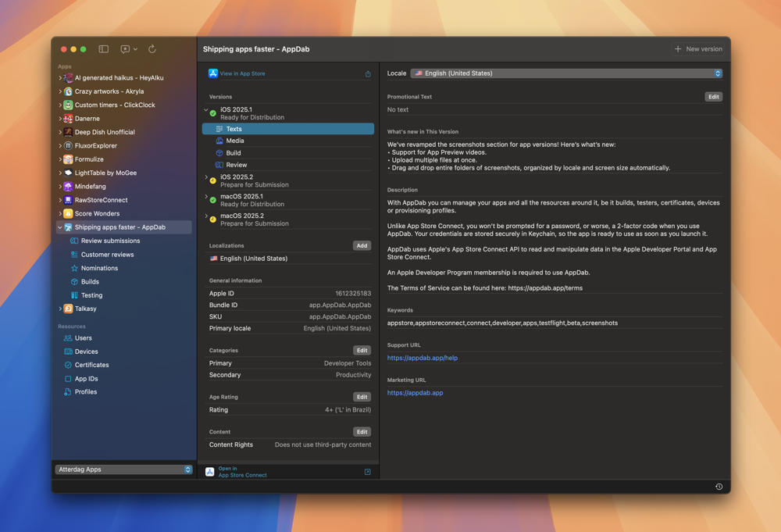Image resolution: width=781 pixels, height=532 pixels.
Task: Select the Texts section
Action: [288, 129]
